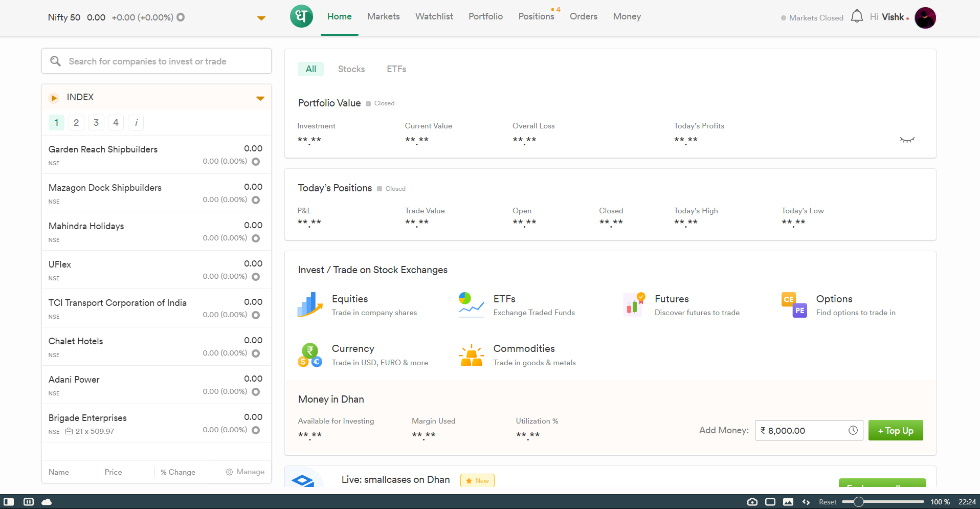Click the circle indicator on Adani Power row
The image size is (980, 509).
pos(256,392)
